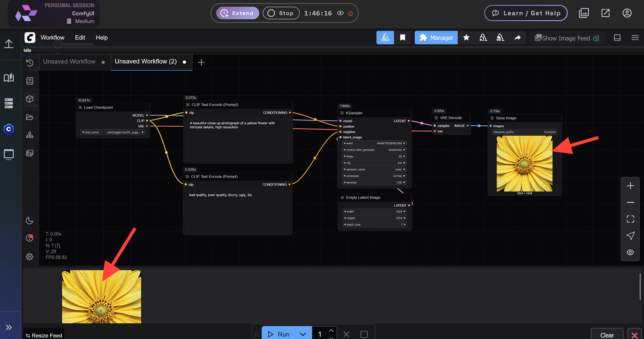
Task: Open sampler_name dropdown in KSampler
Action: tap(374, 169)
